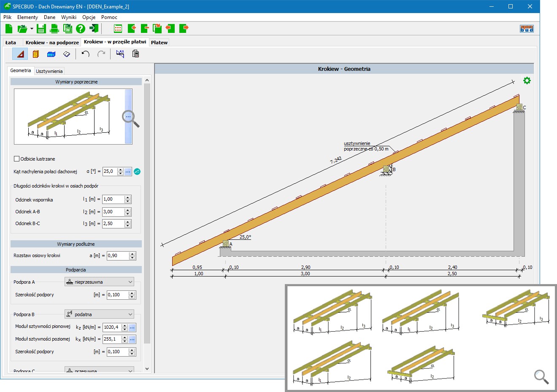Open the calculator tool in toolbar
This screenshot has width=557, height=392.
[x=135, y=54]
